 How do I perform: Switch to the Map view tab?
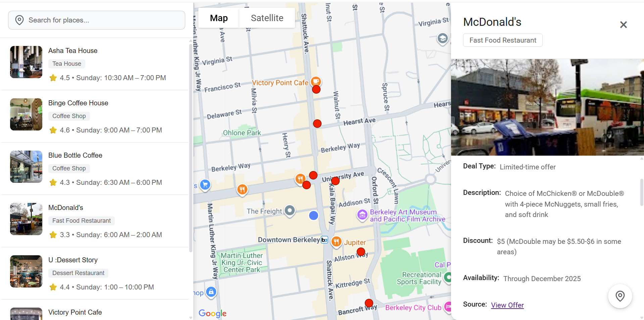tap(219, 18)
